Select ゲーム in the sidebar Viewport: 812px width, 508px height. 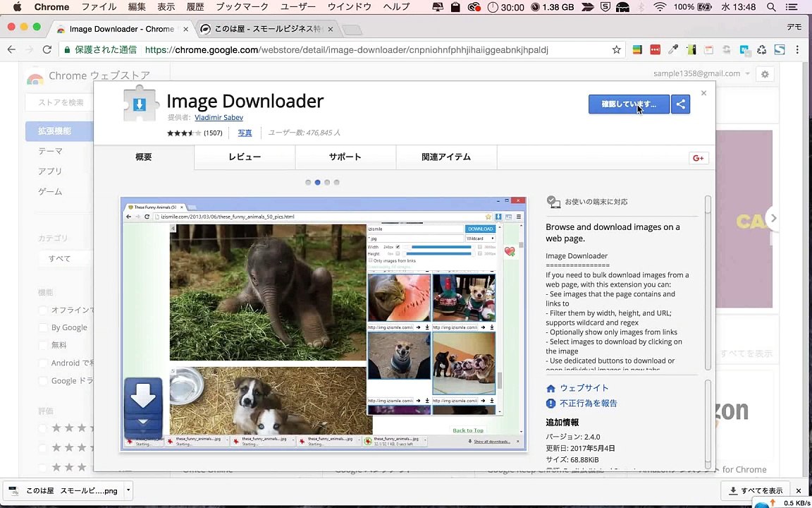click(50, 191)
